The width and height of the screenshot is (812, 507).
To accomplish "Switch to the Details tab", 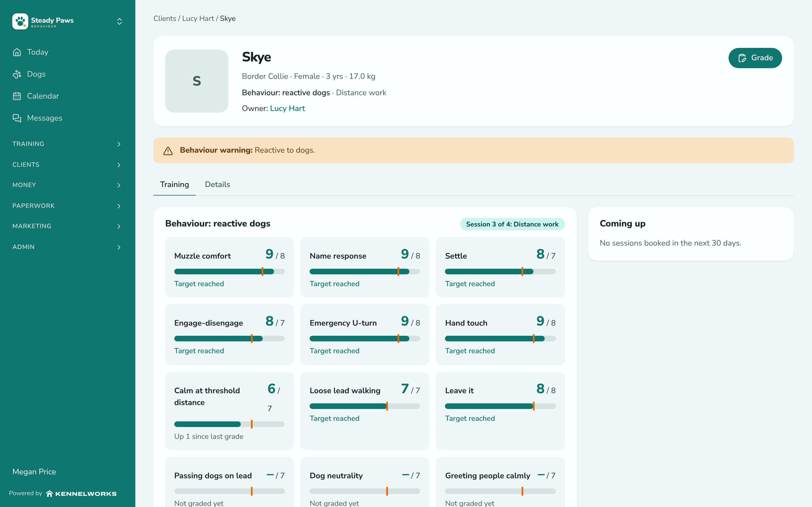I will click(x=217, y=184).
